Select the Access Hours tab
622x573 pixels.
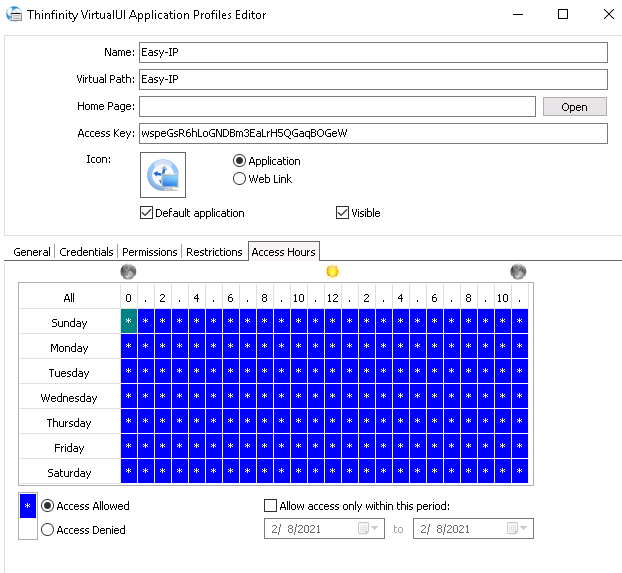pos(284,252)
